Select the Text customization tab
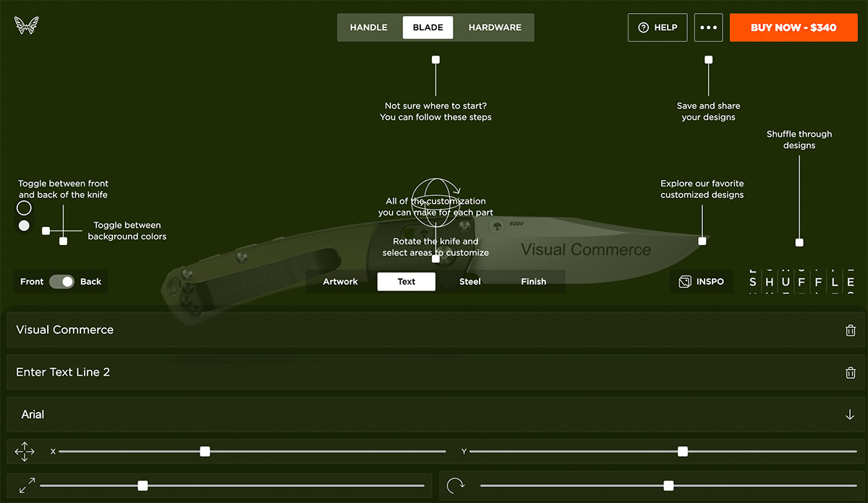 pyautogui.click(x=407, y=282)
